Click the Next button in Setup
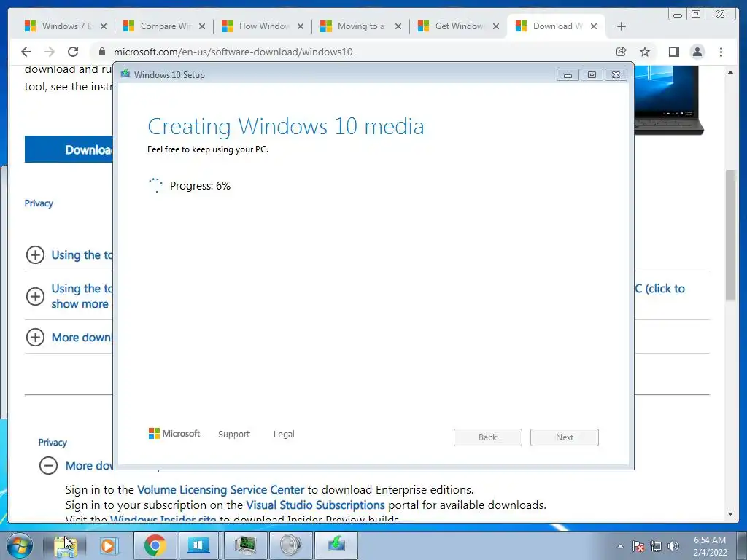The width and height of the screenshot is (747, 560). pyautogui.click(x=565, y=437)
